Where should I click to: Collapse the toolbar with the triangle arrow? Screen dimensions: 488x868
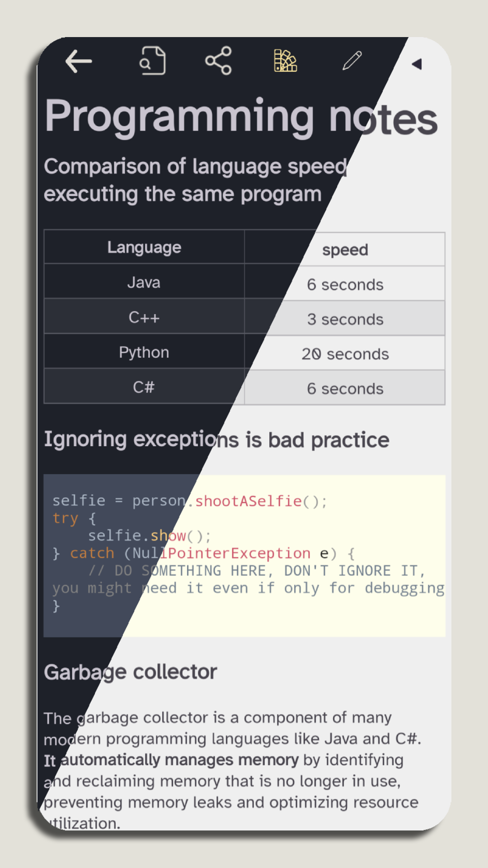coord(417,64)
